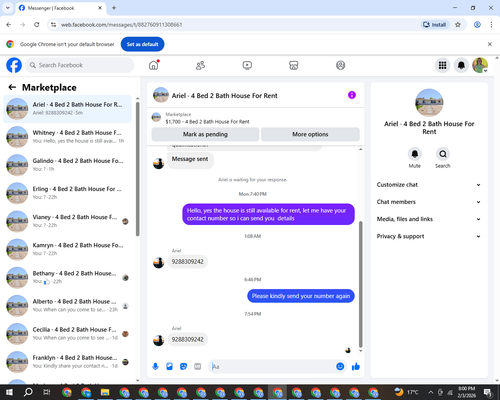The height and width of the screenshot is (400, 500).
Task: Open Erling's house rental conversation
Action: [x=68, y=193]
